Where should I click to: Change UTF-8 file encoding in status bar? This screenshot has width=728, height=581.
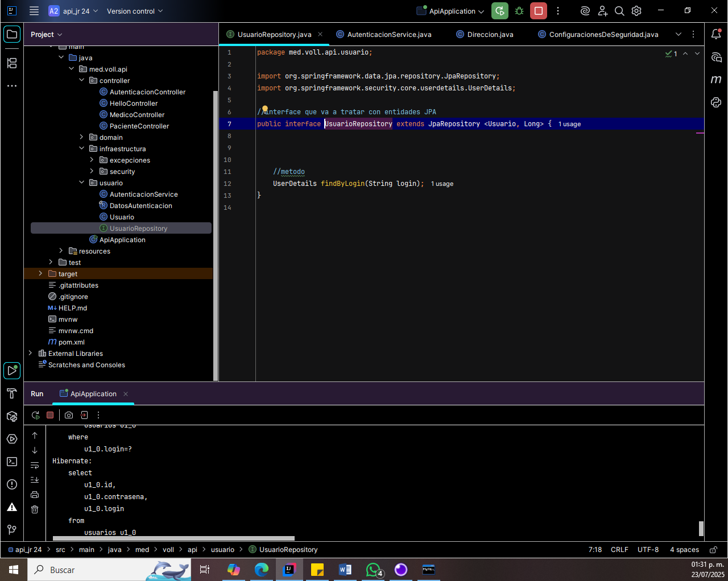(648, 550)
